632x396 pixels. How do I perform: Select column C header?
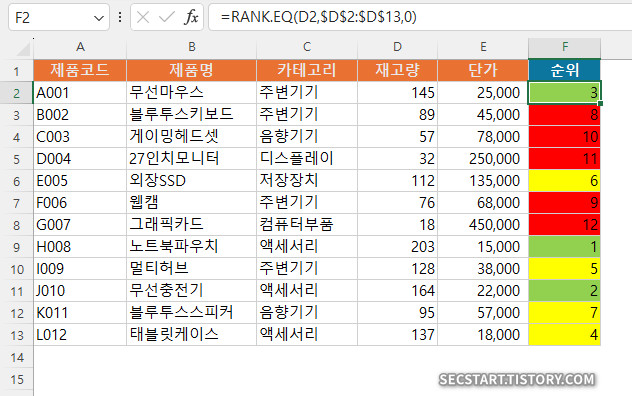307,47
